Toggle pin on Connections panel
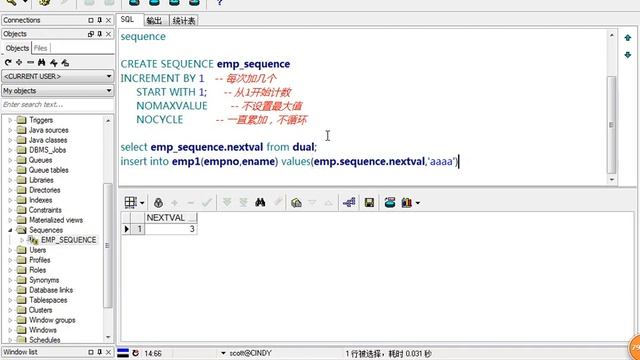 (x=100, y=20)
